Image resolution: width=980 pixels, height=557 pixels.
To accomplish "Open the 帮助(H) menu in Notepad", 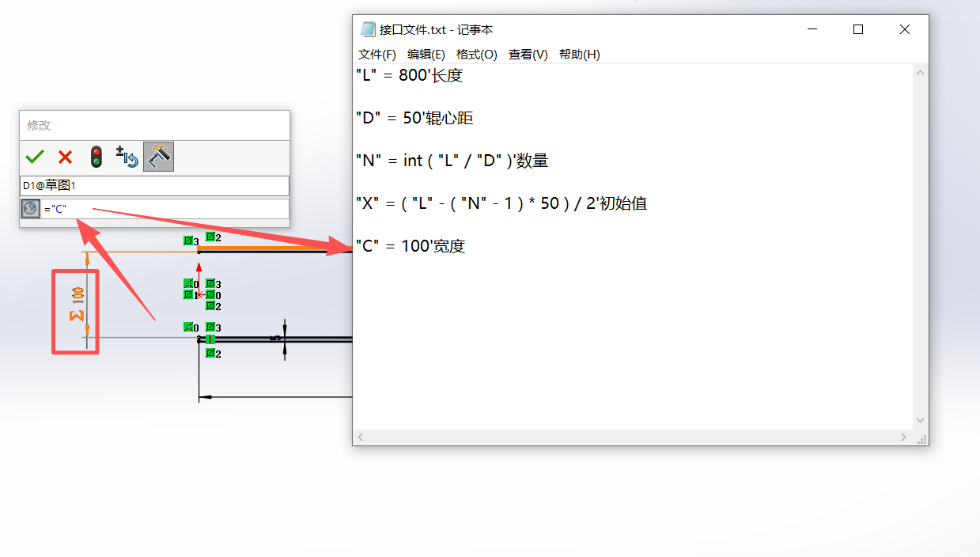I will 580,55.
